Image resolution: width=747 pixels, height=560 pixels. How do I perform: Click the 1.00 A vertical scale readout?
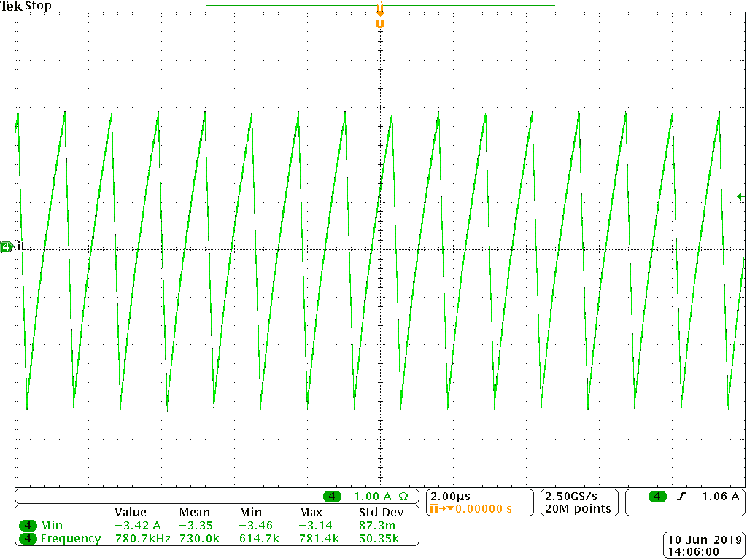(x=372, y=497)
